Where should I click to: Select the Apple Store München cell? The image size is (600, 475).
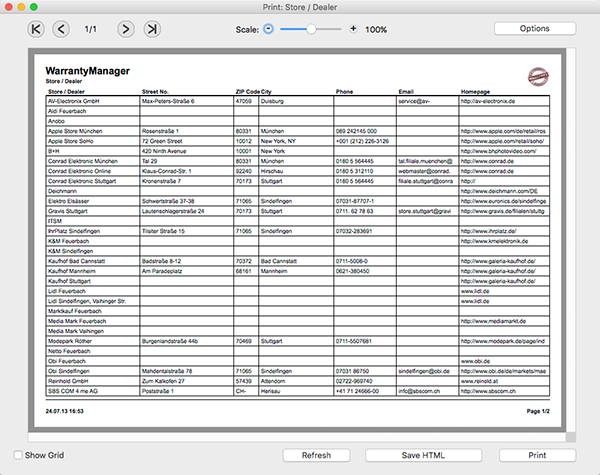93,131
